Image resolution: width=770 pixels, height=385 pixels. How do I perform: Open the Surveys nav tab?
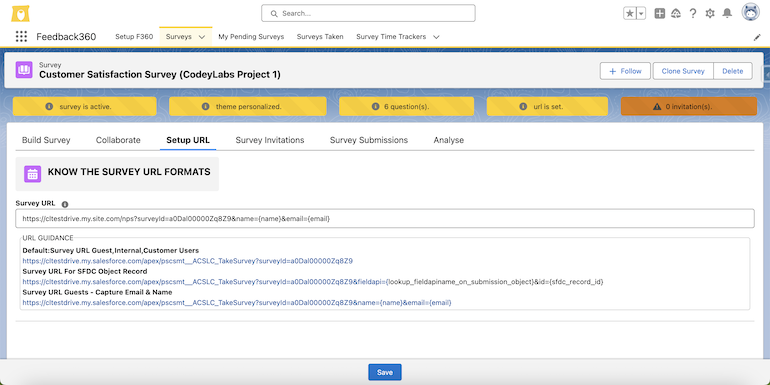pos(179,36)
